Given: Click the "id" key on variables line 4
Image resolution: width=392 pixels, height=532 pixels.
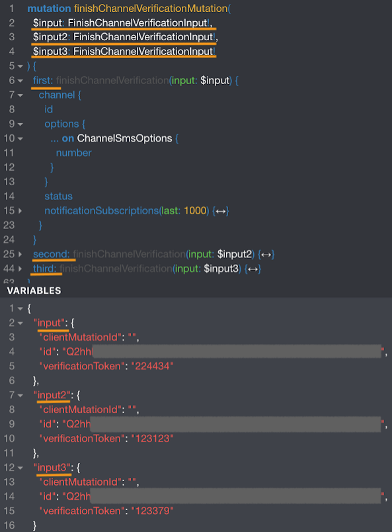Looking at the screenshot, I should [48, 352].
